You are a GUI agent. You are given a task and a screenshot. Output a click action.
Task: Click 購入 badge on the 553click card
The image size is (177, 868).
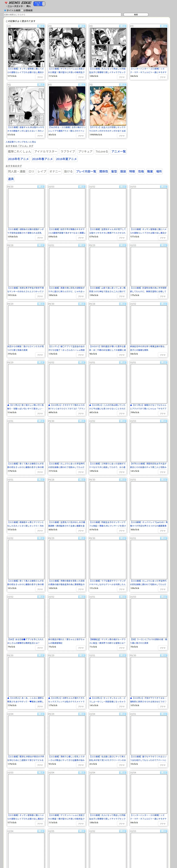(41, 480)
